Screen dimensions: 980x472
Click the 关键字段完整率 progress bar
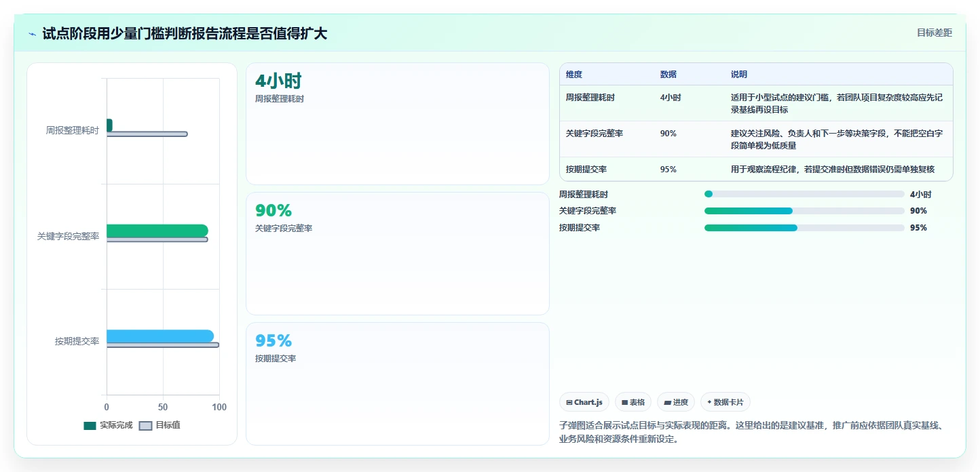click(x=804, y=211)
